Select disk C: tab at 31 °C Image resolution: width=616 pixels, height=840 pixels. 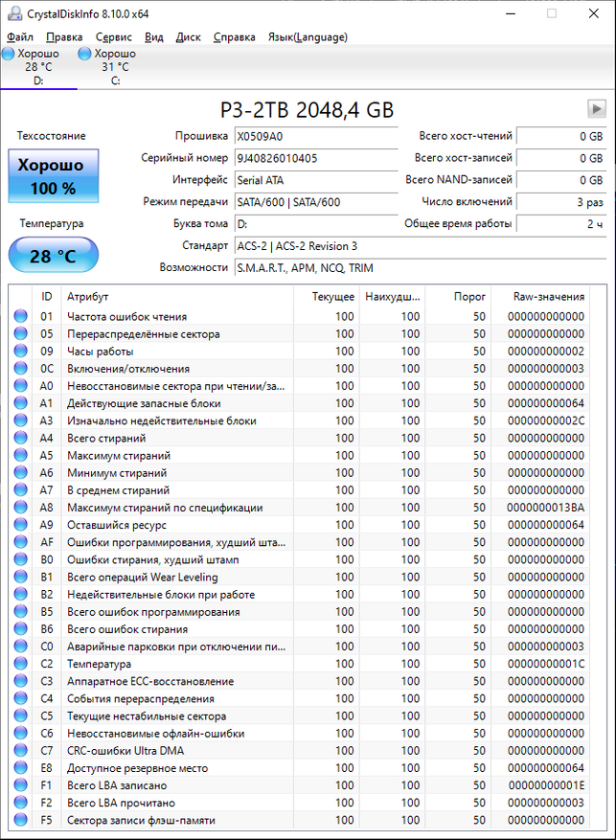tap(116, 67)
